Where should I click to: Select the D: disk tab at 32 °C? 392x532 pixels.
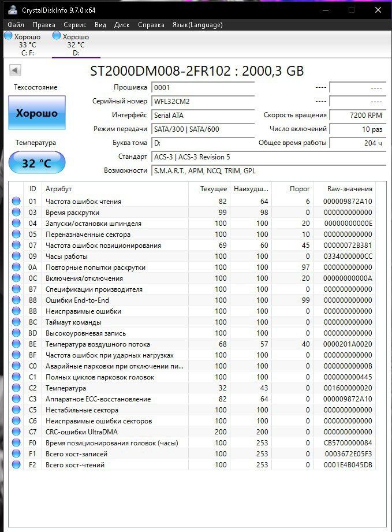tap(76, 44)
